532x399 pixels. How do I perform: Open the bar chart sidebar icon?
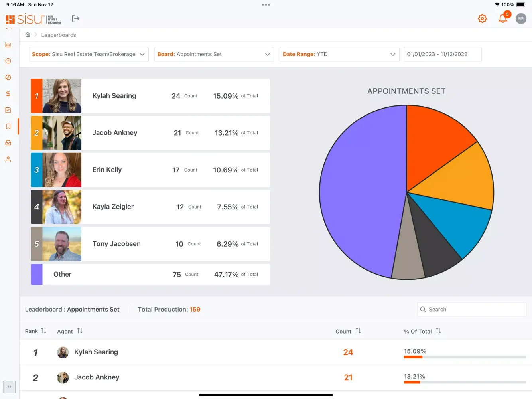tap(8, 45)
